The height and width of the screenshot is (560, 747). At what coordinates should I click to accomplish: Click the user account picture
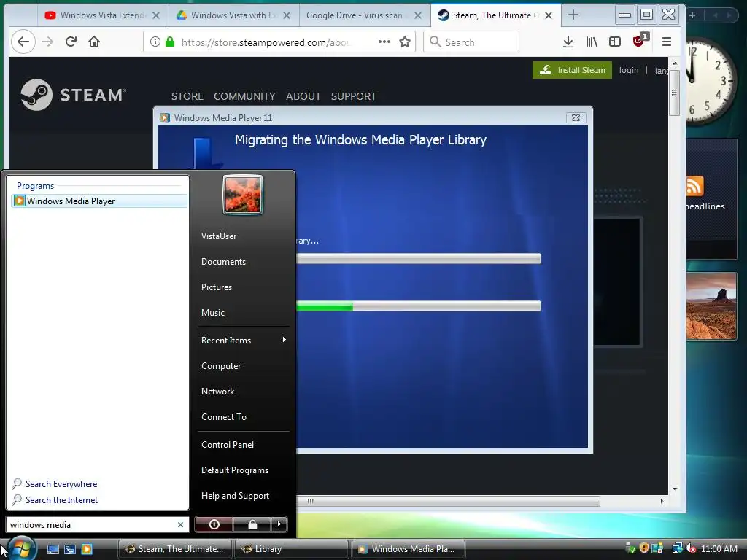click(243, 195)
